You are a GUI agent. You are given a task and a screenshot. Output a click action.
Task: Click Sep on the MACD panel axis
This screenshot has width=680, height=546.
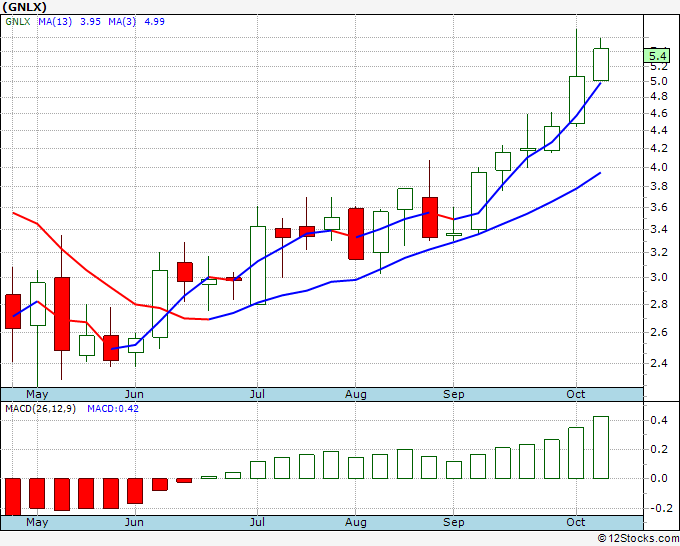tap(454, 522)
